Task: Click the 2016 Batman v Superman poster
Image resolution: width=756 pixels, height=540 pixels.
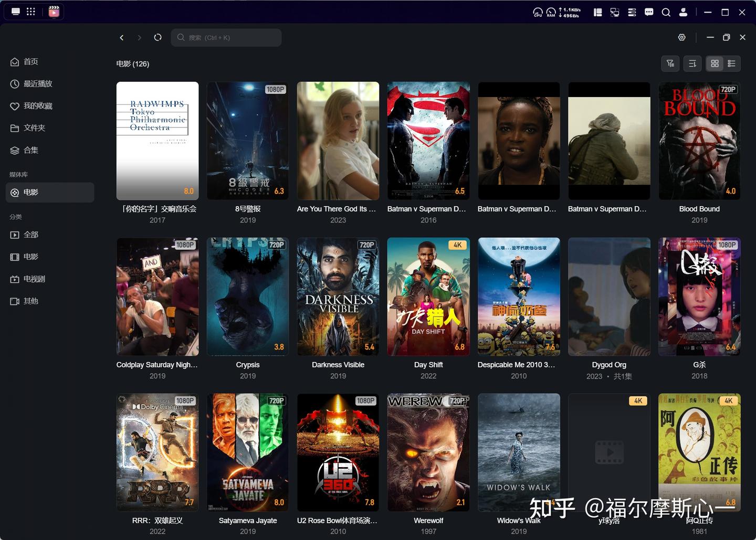Action: [x=428, y=141]
